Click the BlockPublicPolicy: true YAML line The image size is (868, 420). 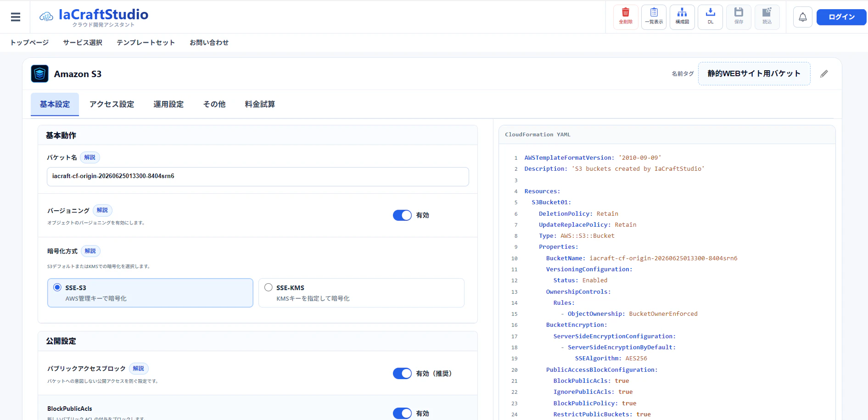click(x=595, y=403)
